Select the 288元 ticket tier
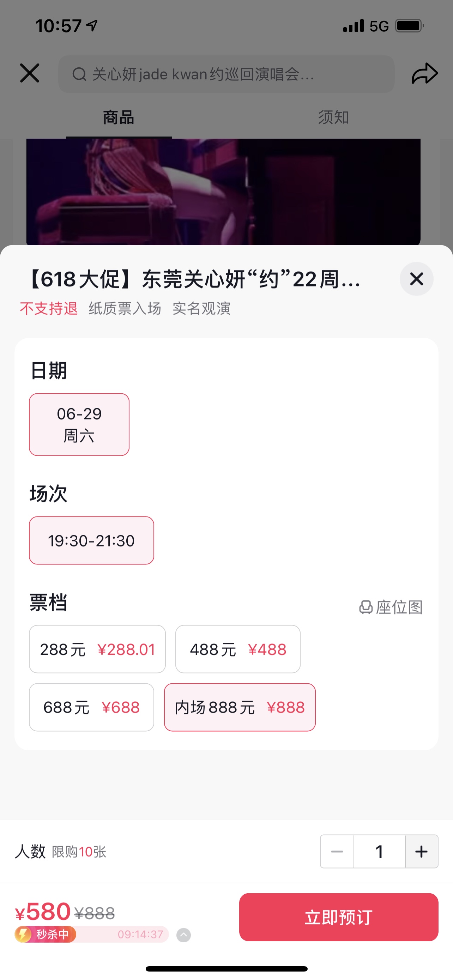Image resolution: width=453 pixels, height=980 pixels. (x=97, y=649)
